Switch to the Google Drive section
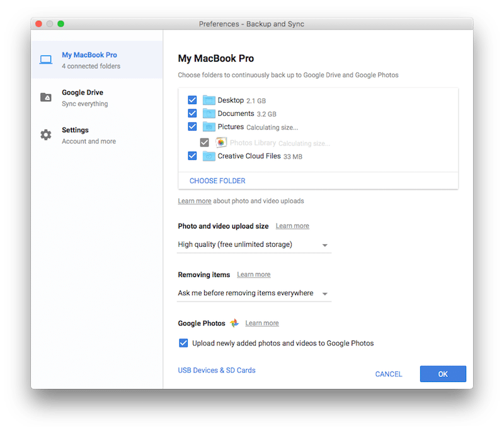504x433 pixels. 83,98
